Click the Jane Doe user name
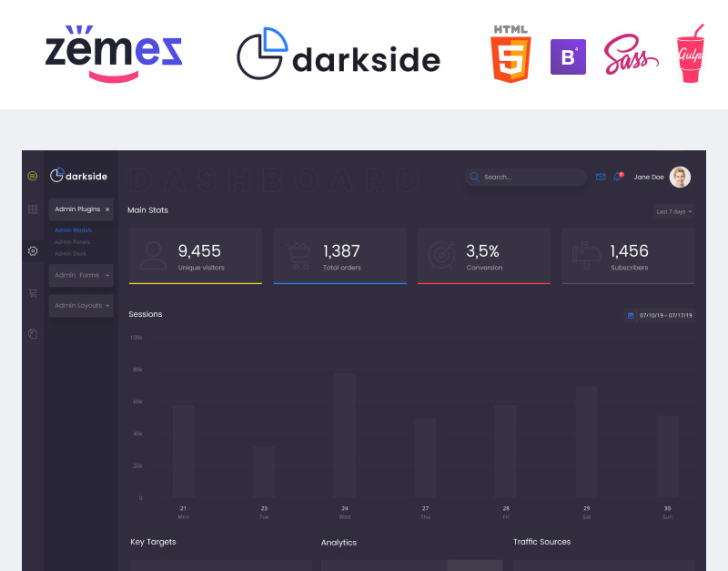Screen dimensions: 728x571 pyautogui.click(x=649, y=177)
